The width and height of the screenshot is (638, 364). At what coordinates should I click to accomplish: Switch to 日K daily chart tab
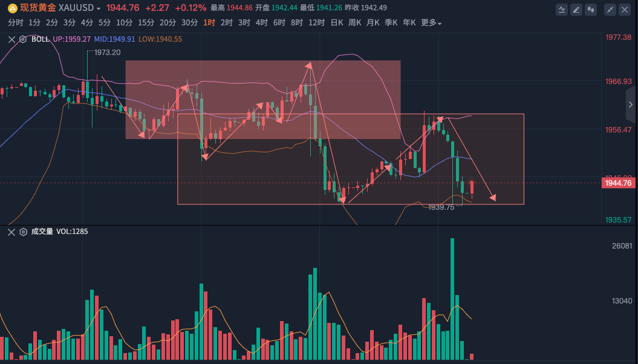click(336, 23)
